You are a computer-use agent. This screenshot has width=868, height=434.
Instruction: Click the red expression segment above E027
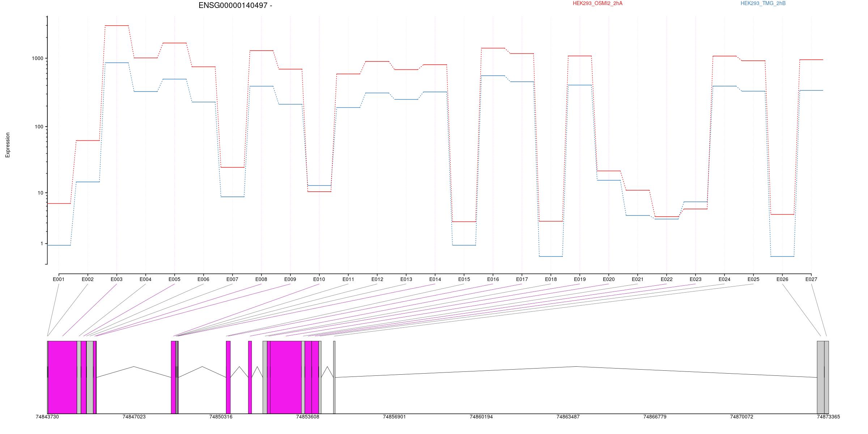pyautogui.click(x=811, y=60)
